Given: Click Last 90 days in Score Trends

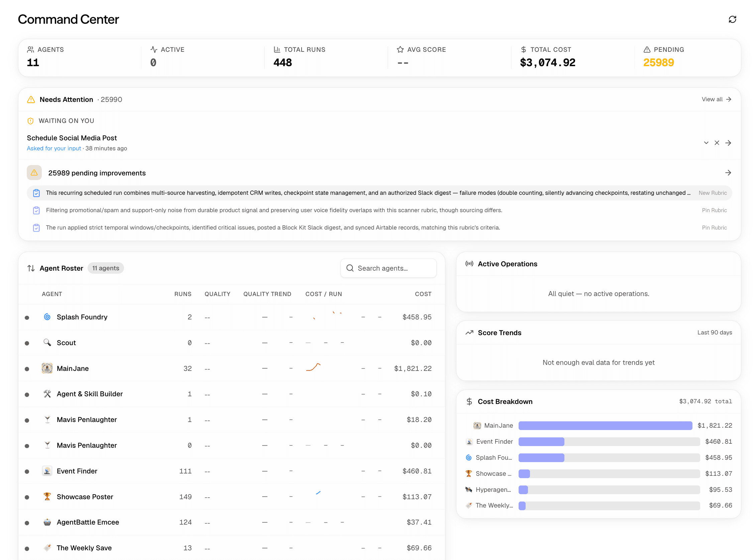Looking at the screenshot, I should point(714,332).
